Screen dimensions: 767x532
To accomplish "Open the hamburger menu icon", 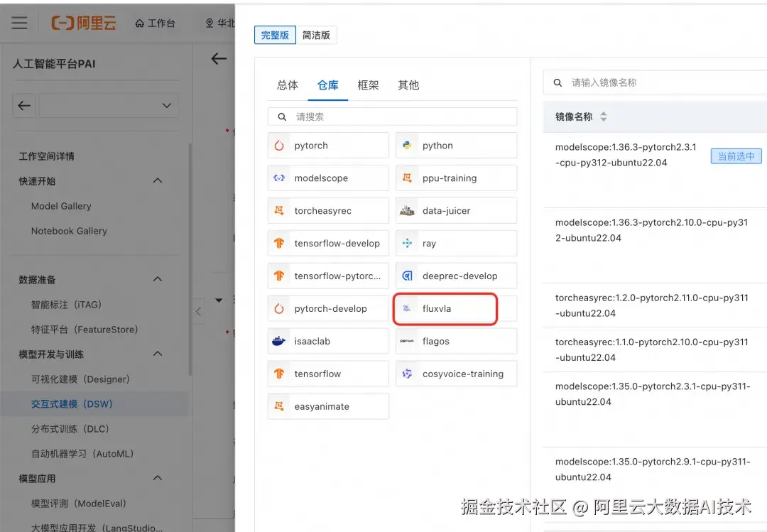I will (19, 23).
